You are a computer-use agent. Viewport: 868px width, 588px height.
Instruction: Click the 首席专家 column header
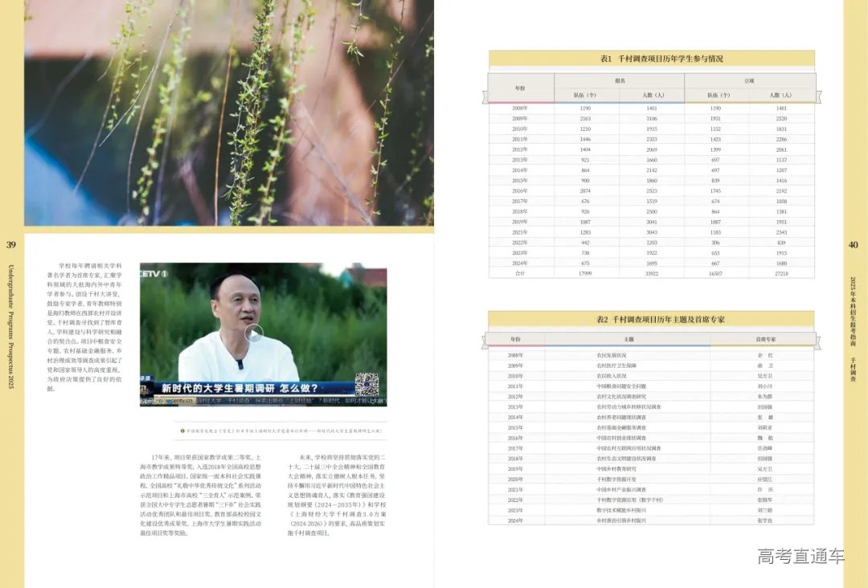click(x=759, y=340)
